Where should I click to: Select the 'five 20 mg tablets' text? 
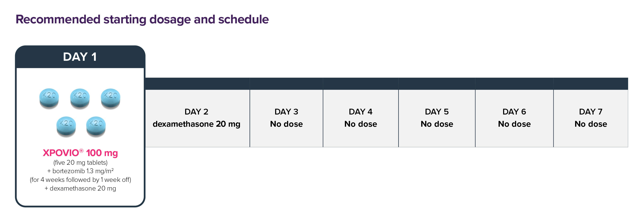pos(80,163)
